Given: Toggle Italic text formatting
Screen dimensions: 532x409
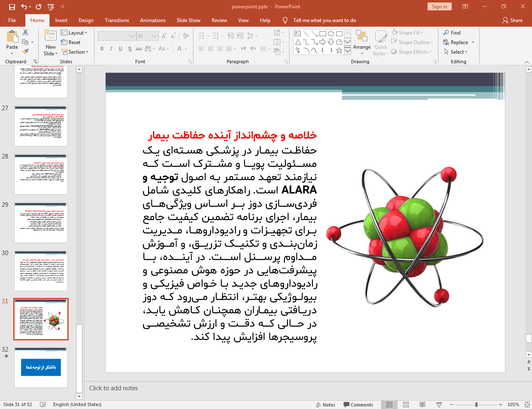Looking at the screenshot, I should [111, 49].
